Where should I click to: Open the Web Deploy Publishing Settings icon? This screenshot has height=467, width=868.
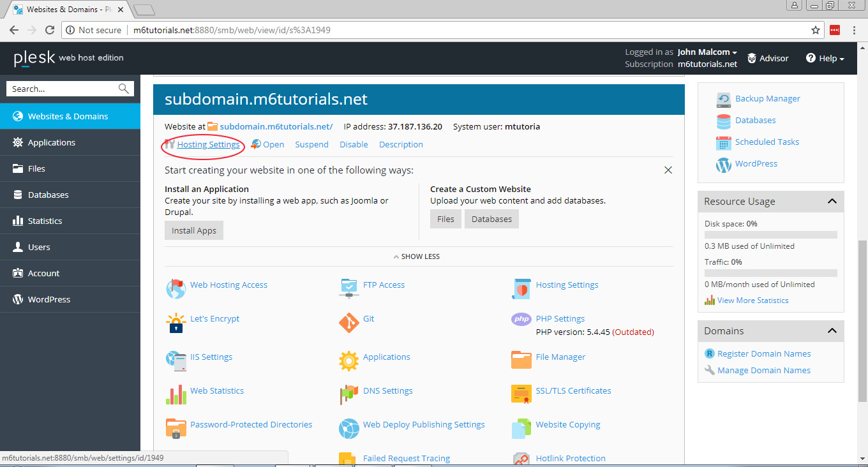point(348,429)
